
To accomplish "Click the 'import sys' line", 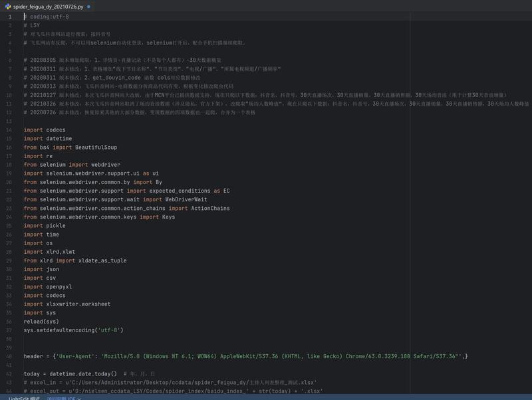I will 40,313.
